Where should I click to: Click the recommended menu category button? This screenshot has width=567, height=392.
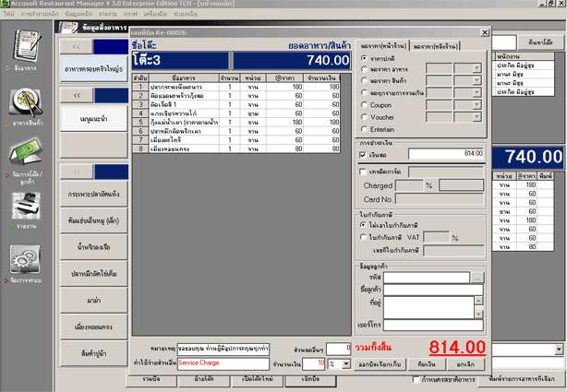(92, 118)
